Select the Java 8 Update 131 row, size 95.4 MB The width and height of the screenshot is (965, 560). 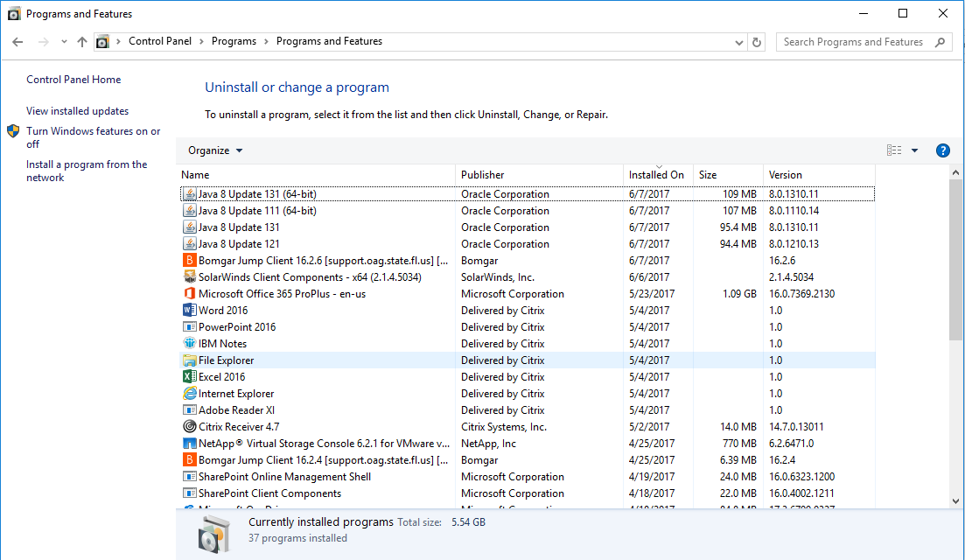528,227
